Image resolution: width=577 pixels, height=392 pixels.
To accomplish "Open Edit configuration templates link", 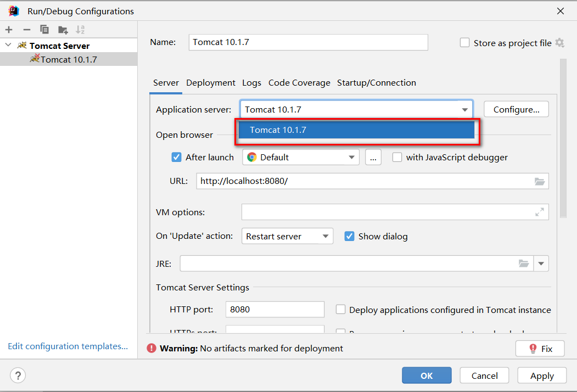I will (68, 346).
